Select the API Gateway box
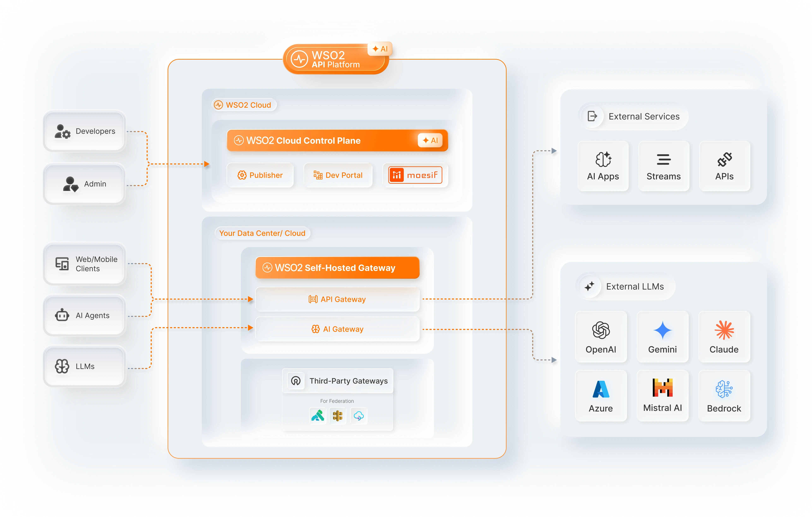 pyautogui.click(x=337, y=299)
